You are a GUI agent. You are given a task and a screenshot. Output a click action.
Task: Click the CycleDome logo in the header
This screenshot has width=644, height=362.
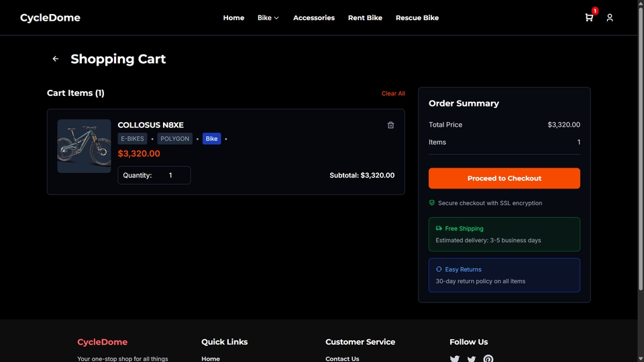pos(50,18)
